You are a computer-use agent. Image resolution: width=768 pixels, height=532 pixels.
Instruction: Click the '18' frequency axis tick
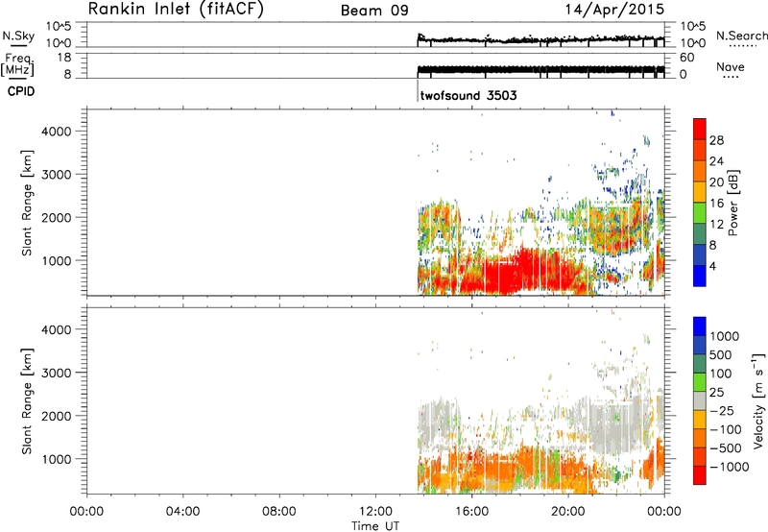(x=64, y=58)
